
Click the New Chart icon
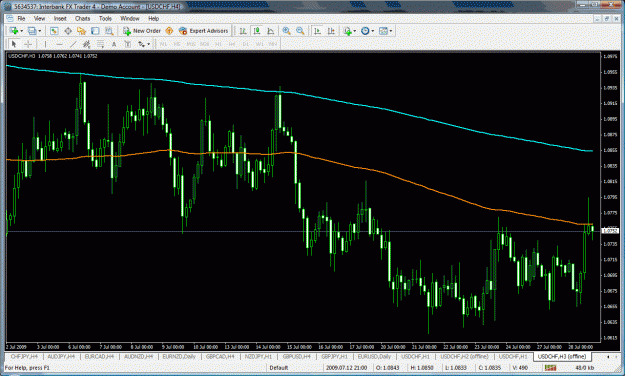[x=14, y=31]
